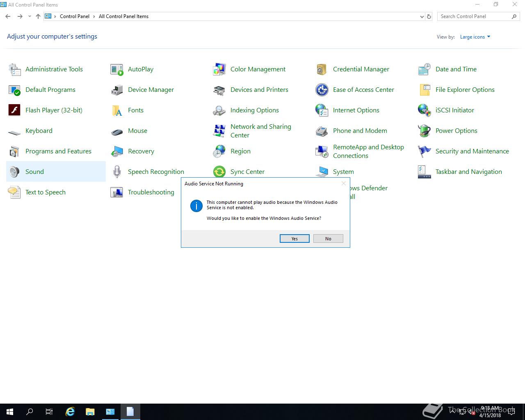Open the Network and Sharing Center icon
Viewport: 525px width, 420px height.
point(219,131)
